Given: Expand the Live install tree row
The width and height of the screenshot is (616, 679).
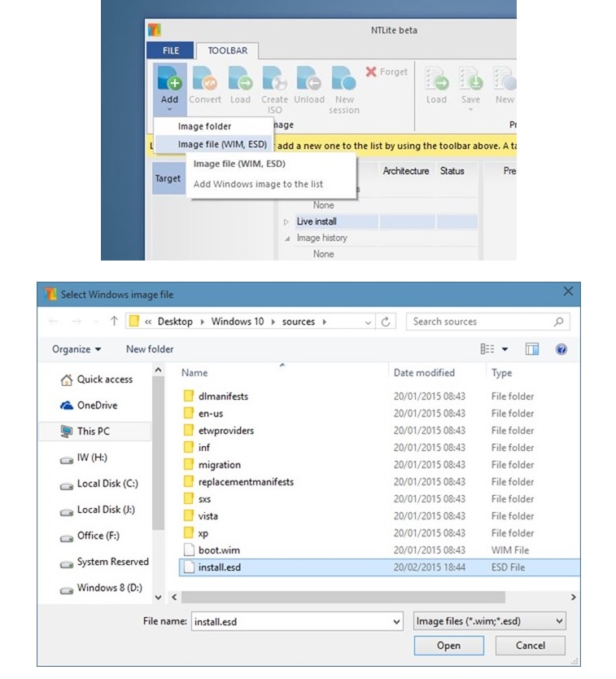Looking at the screenshot, I should [286, 221].
